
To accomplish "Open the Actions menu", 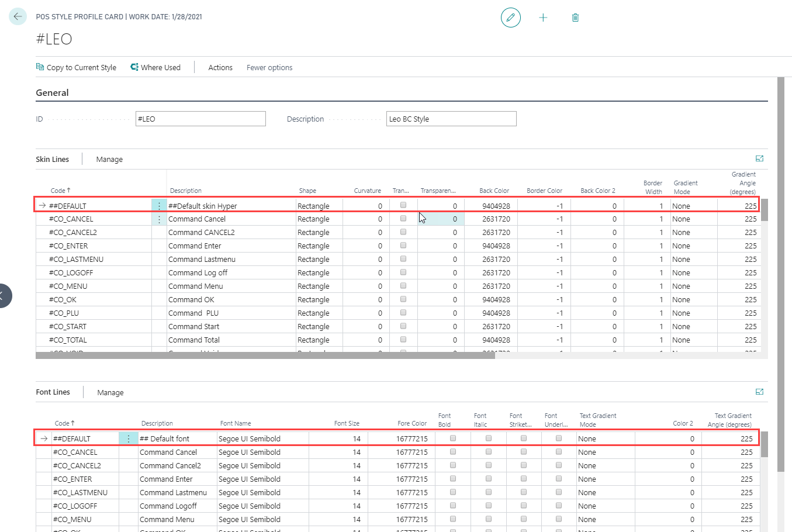I will [220, 67].
